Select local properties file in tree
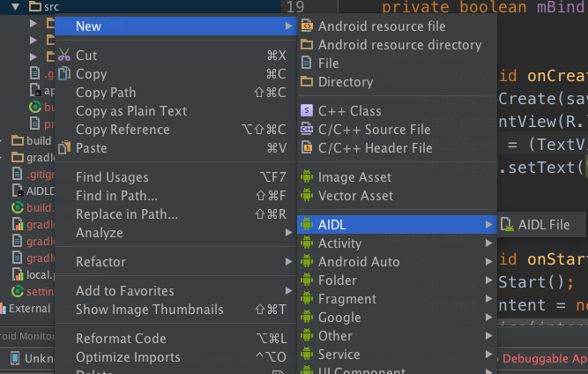Image resolution: width=588 pixels, height=374 pixels. [40, 274]
